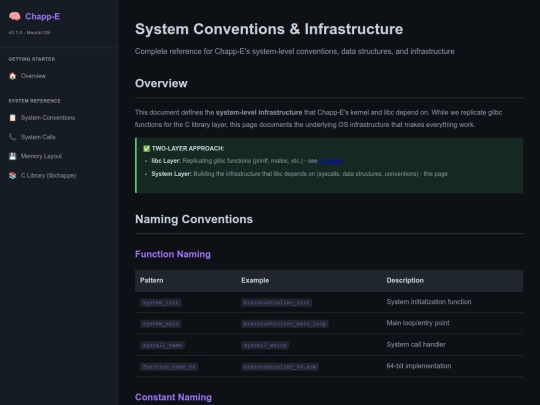Image resolution: width=540 pixels, height=405 pixels.
Task: Click the house icon beside Overview
Action: point(13,76)
